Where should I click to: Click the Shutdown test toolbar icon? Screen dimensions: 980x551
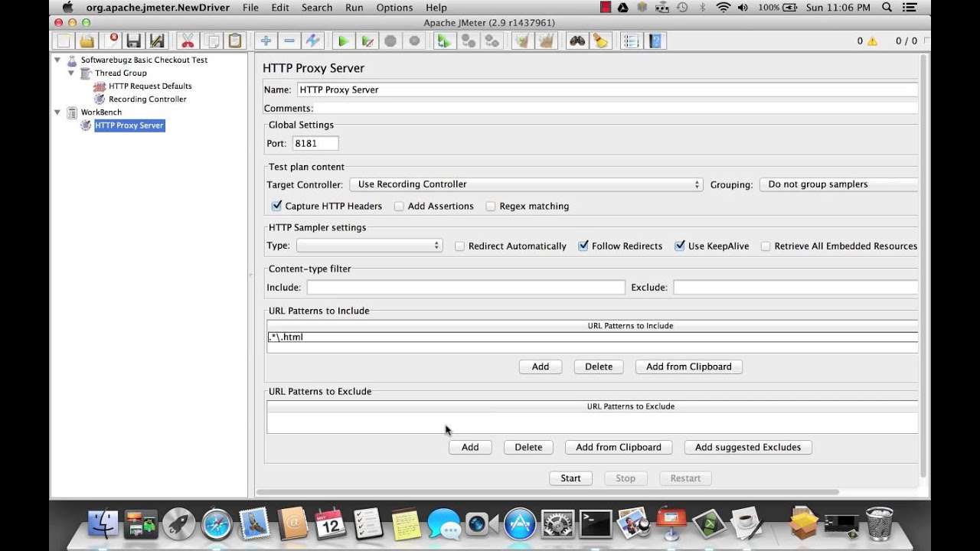[414, 41]
